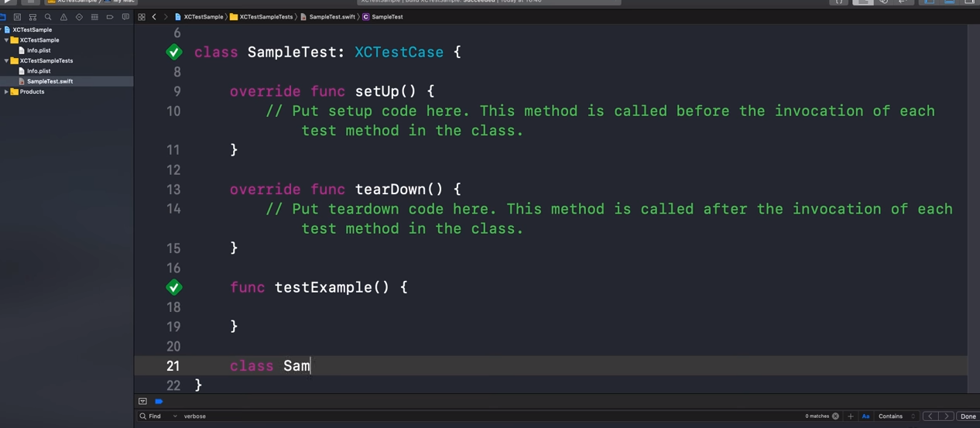Collapse the XCTestSampleTests group folder

(6, 60)
